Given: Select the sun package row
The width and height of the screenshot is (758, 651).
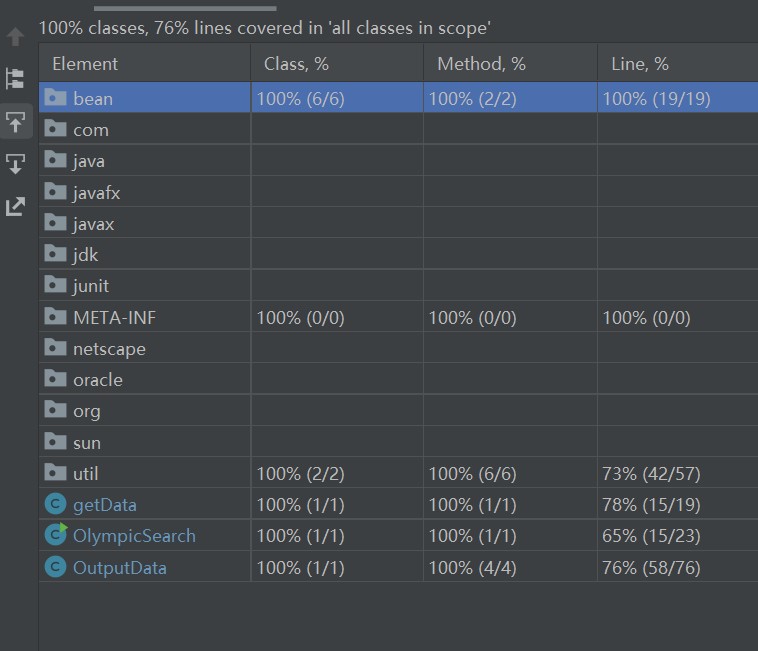Looking at the screenshot, I should pos(398,442).
